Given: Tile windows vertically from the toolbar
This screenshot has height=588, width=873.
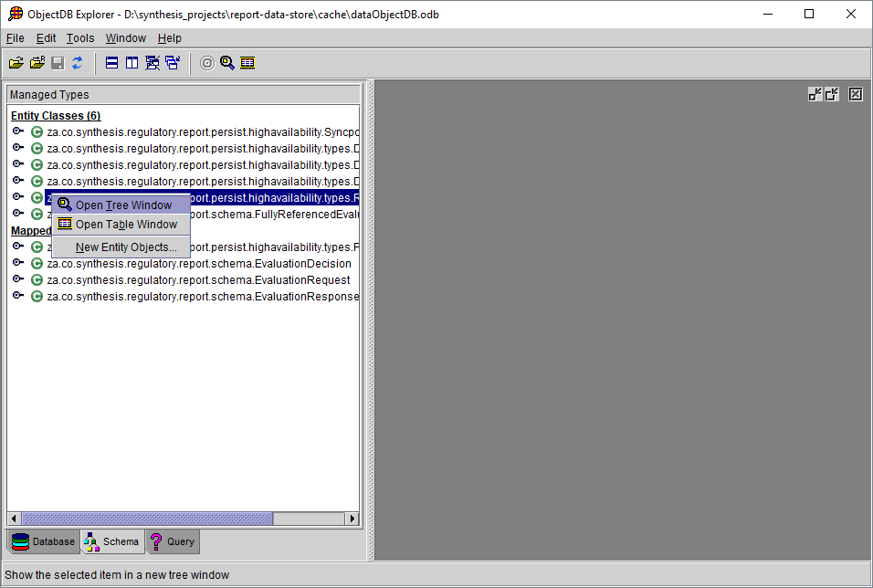Looking at the screenshot, I should (x=131, y=63).
